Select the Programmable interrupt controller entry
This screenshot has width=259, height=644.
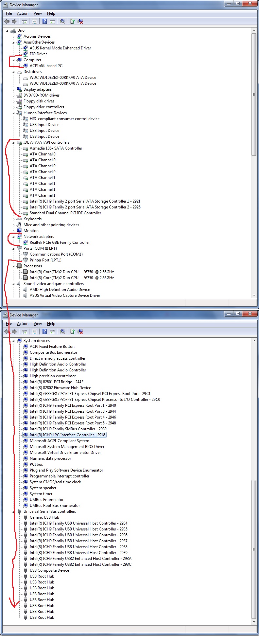60,476
